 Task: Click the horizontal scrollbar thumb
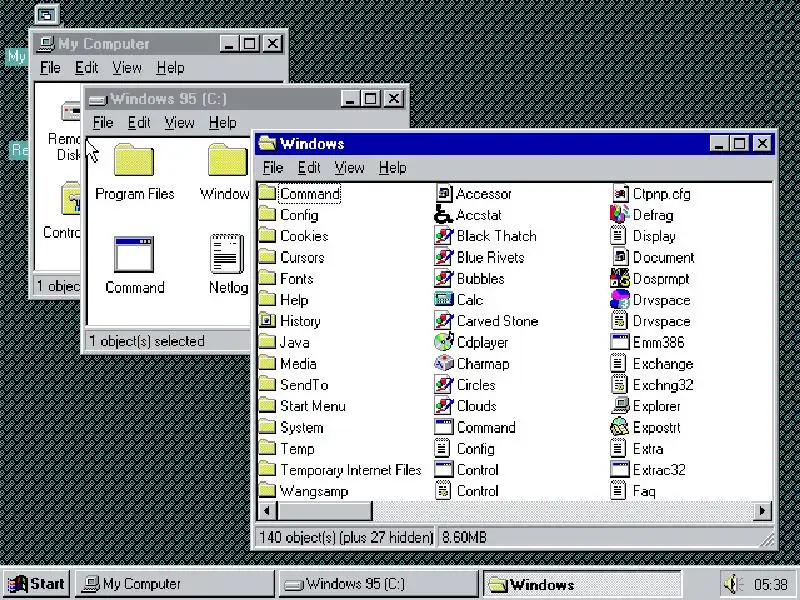[324, 510]
